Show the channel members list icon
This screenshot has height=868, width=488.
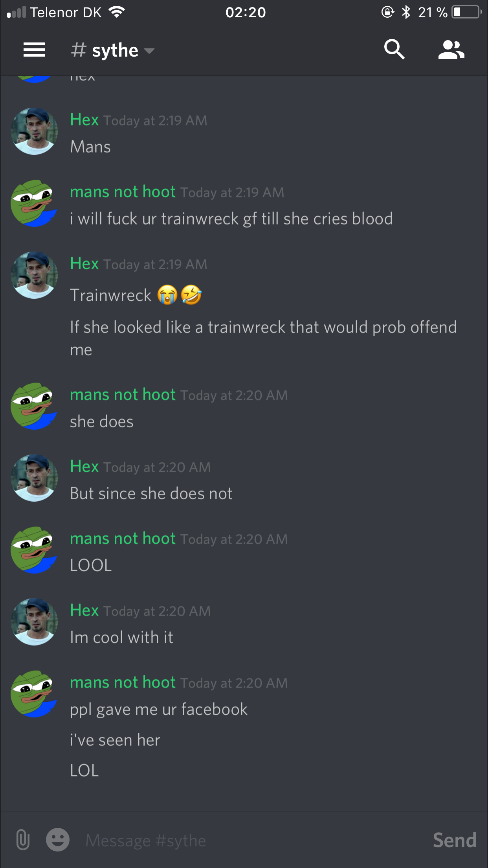pyautogui.click(x=451, y=50)
